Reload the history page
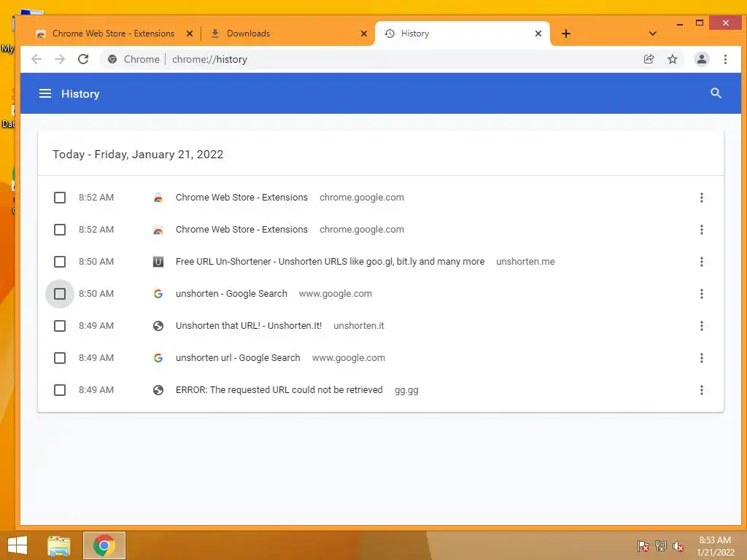 pyautogui.click(x=83, y=59)
